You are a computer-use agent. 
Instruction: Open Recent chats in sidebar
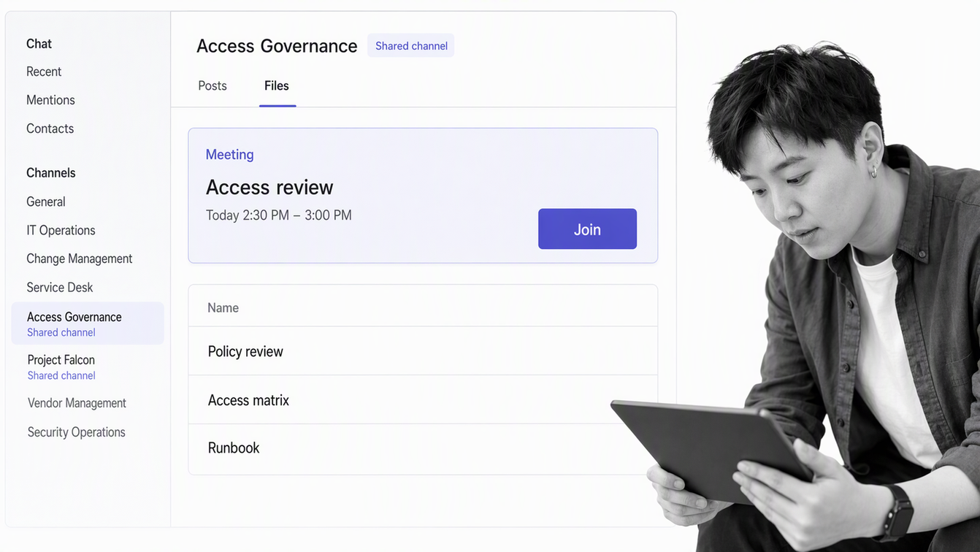[x=44, y=72]
